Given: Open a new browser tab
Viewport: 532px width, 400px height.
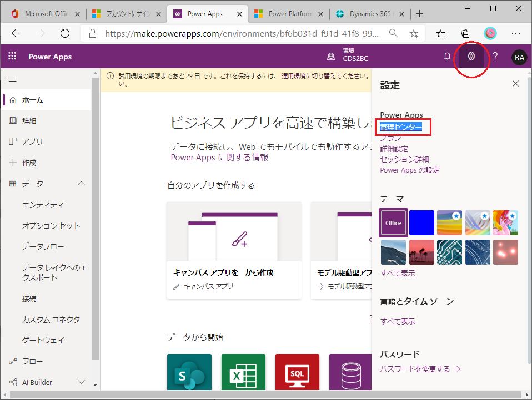Looking at the screenshot, I should [420, 14].
